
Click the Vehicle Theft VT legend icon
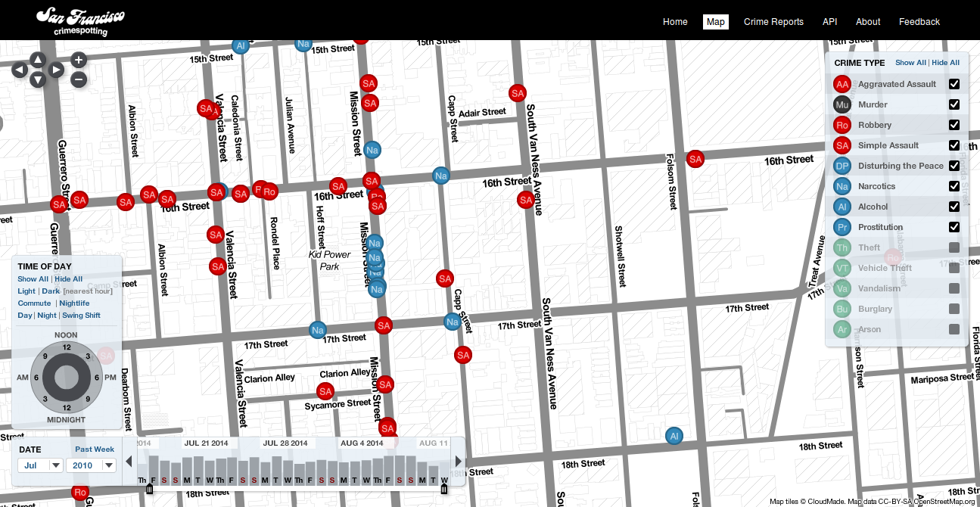(x=842, y=268)
